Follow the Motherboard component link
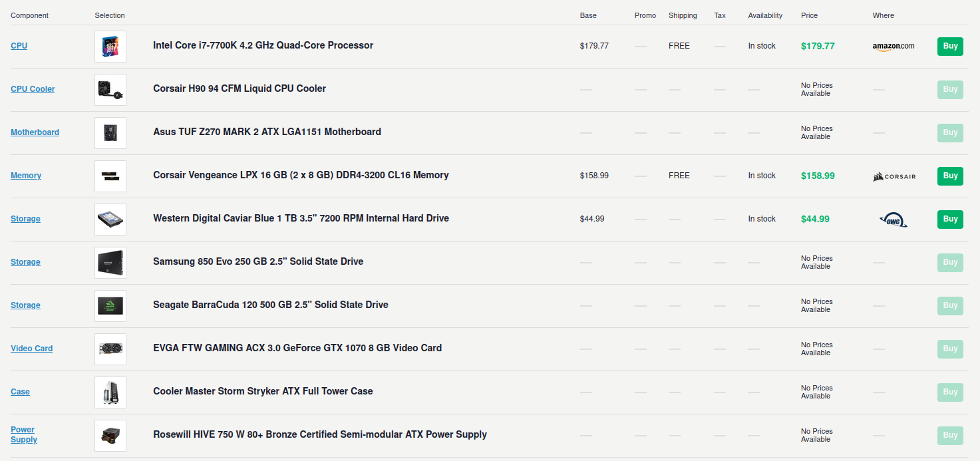 (35, 132)
